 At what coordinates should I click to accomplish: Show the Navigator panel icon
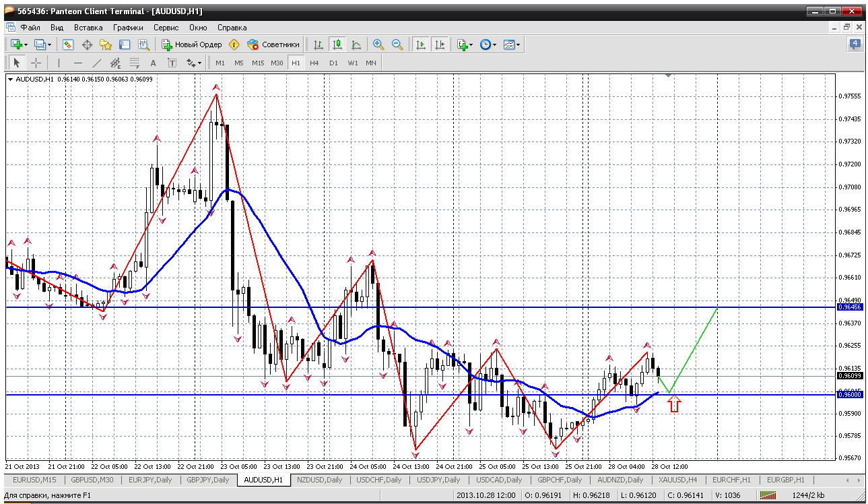(x=106, y=44)
